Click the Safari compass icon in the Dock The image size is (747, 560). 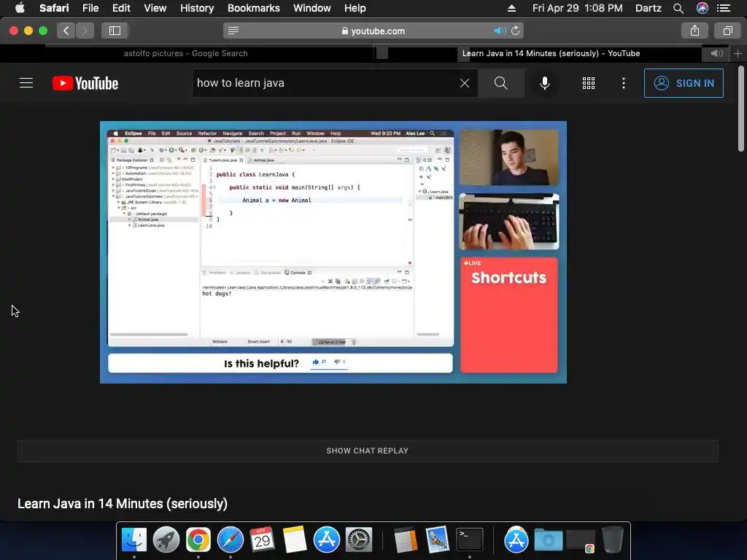click(x=230, y=540)
